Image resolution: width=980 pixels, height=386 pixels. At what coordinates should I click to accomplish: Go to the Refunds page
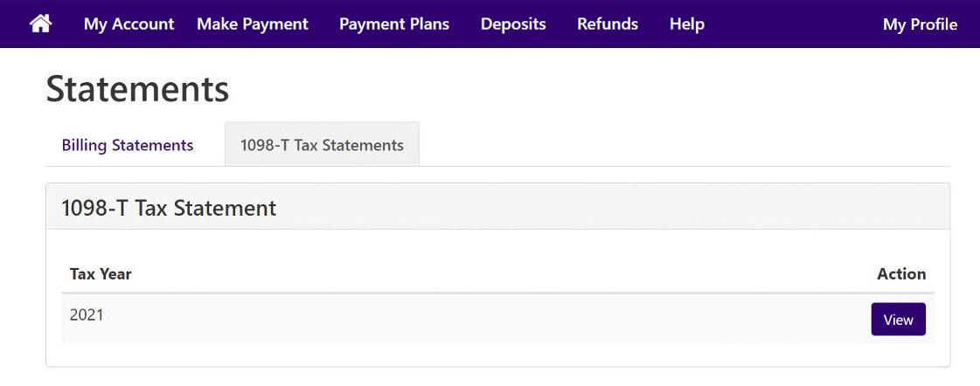pos(608,24)
